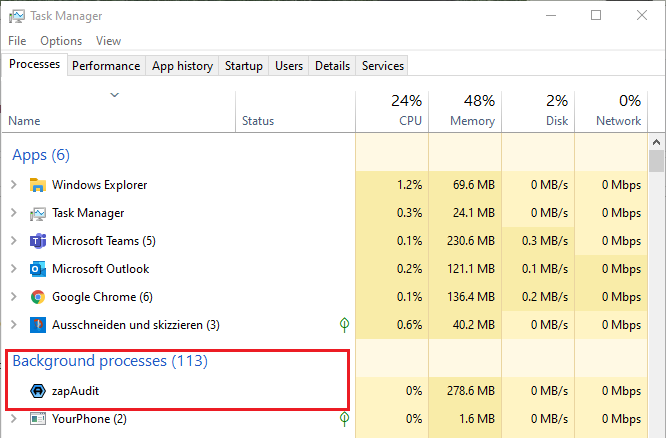Maximize the Task Manager window

coord(596,16)
